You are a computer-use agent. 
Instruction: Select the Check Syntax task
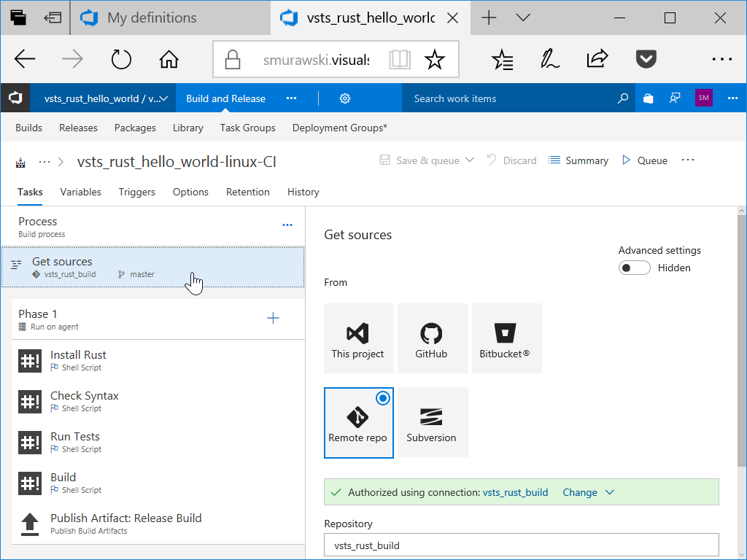pos(158,402)
